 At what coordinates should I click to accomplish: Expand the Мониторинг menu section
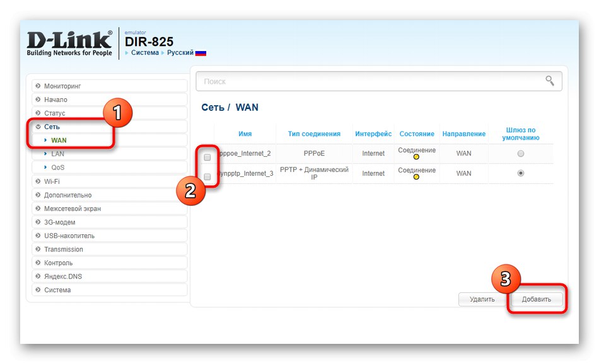click(110, 86)
